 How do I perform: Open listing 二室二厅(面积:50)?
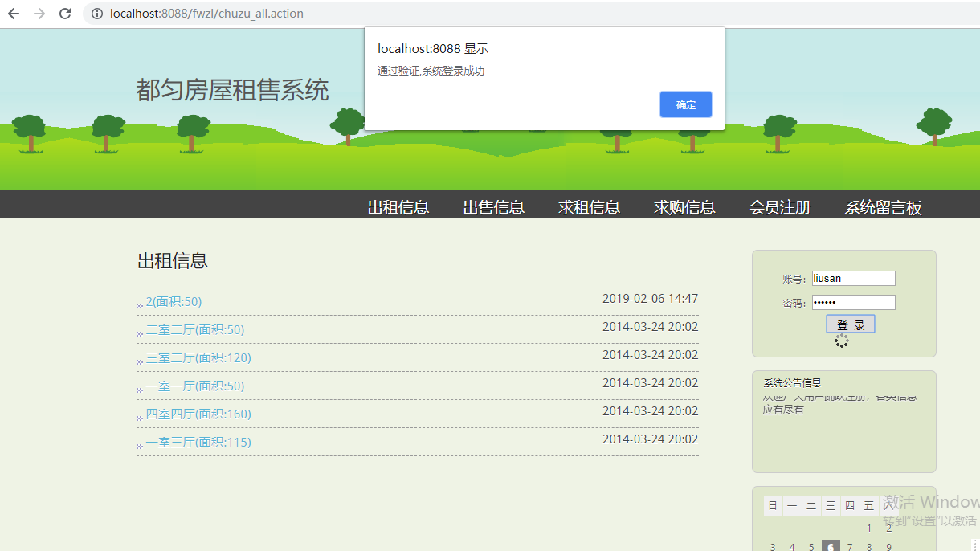tap(195, 330)
